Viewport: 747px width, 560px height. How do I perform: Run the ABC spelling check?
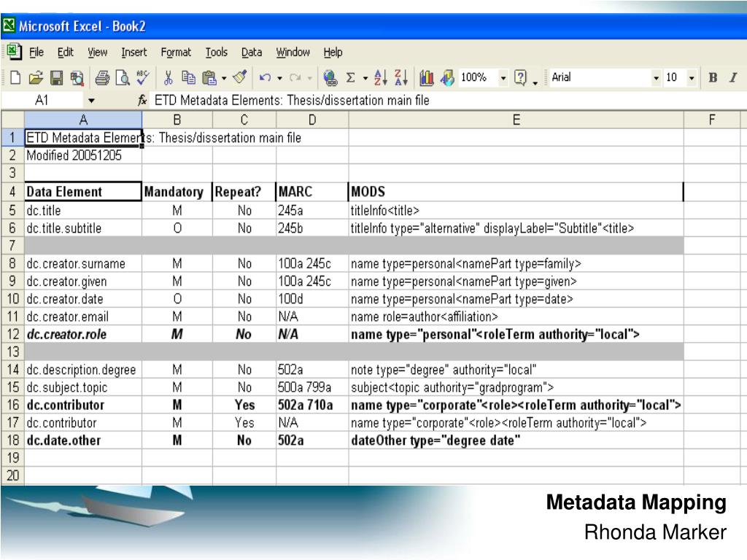tap(142, 77)
